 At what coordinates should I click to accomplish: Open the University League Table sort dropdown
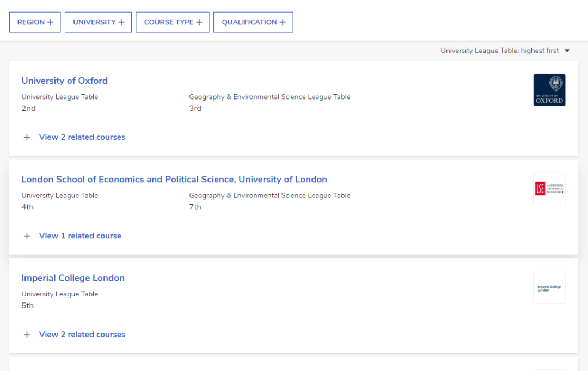(505, 51)
